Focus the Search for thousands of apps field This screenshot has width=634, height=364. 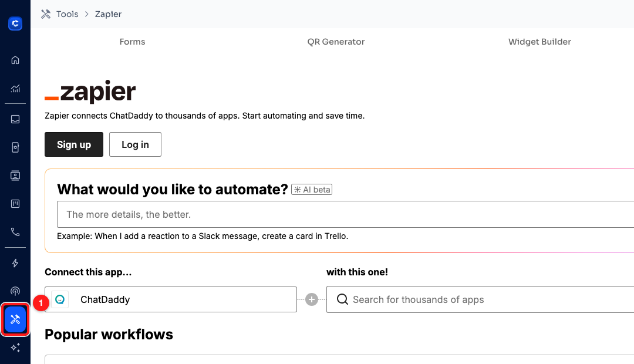480,299
